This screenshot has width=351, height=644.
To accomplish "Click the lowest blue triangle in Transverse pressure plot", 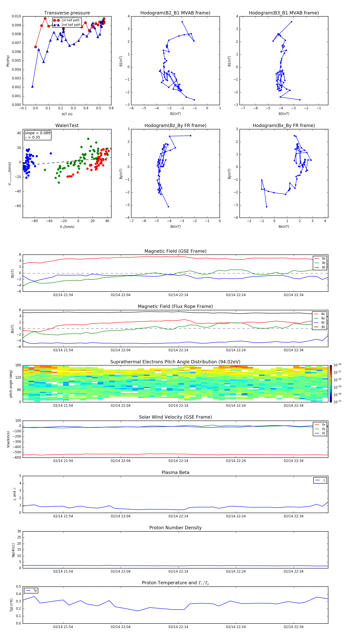I will tap(33, 86).
